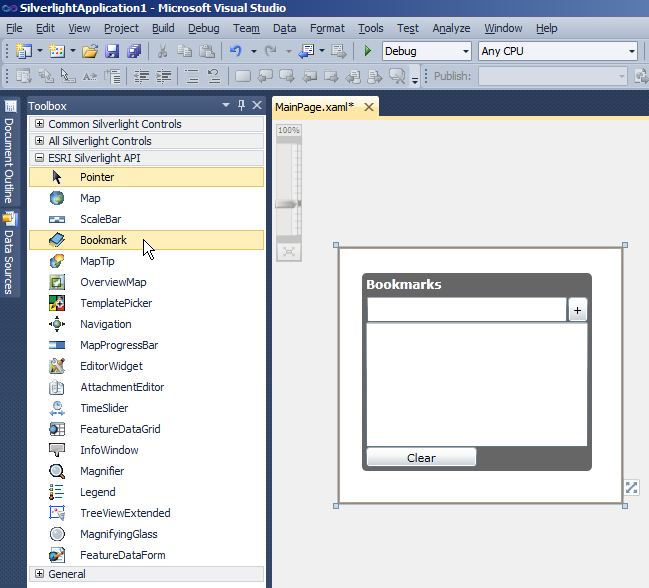Viewport: 649px width, 588px height.
Task: Select the MapTip control in Toolbox
Action: click(x=147, y=261)
